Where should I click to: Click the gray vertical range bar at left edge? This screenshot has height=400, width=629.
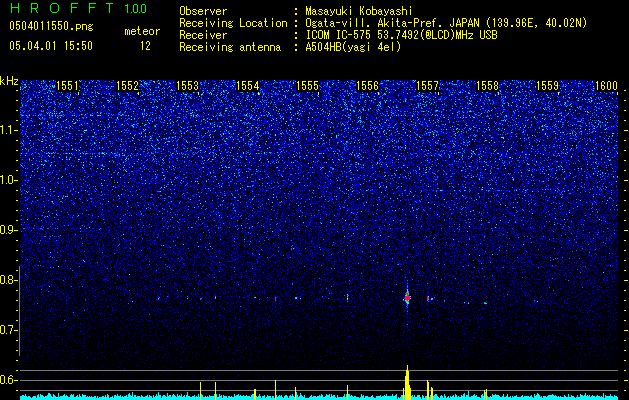[20, 311]
